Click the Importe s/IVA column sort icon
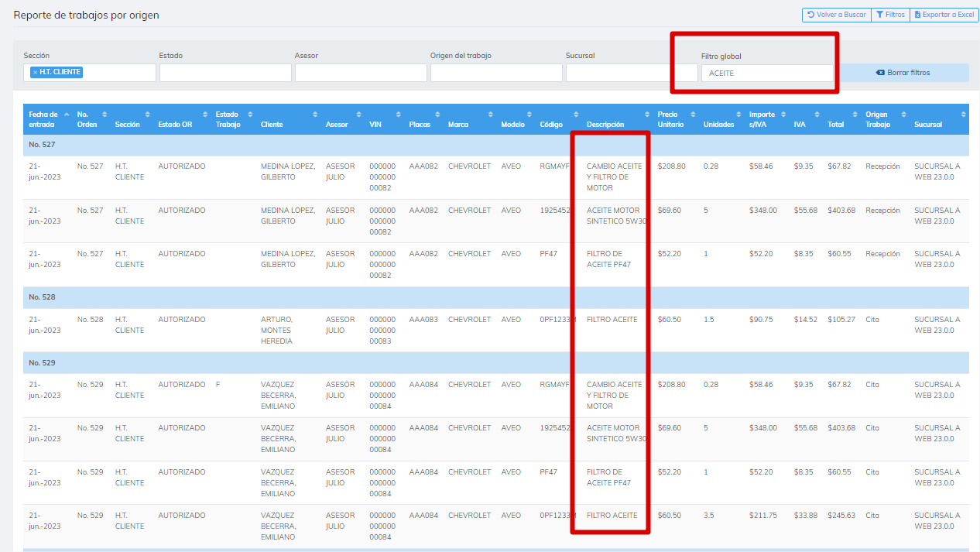The height and width of the screenshot is (552, 980). (783, 115)
